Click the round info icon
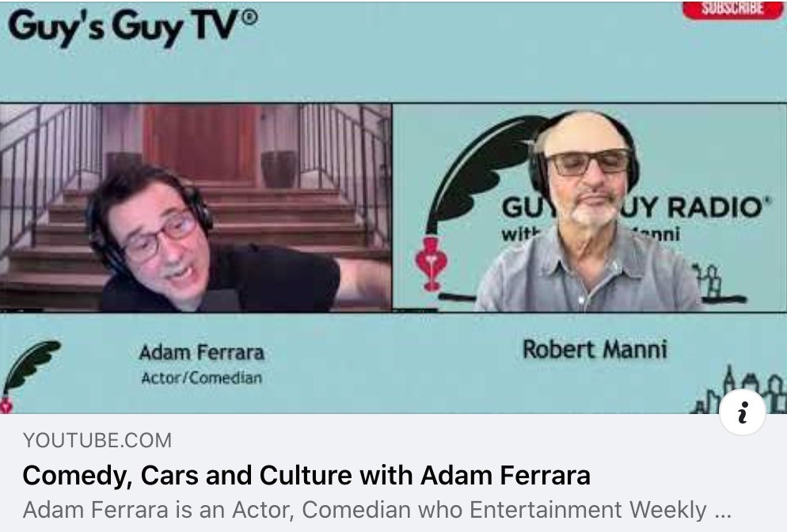The image size is (787, 532). pos(743,412)
